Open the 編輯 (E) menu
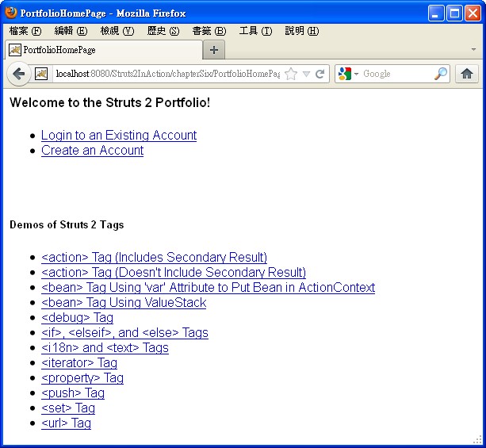This screenshot has height=448, width=486. click(x=71, y=31)
